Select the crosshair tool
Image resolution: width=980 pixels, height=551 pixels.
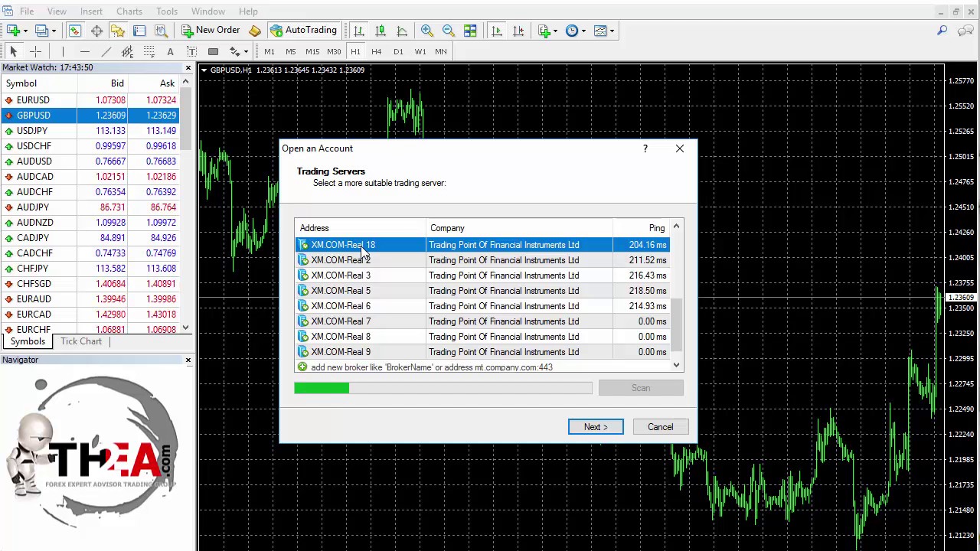[35, 51]
